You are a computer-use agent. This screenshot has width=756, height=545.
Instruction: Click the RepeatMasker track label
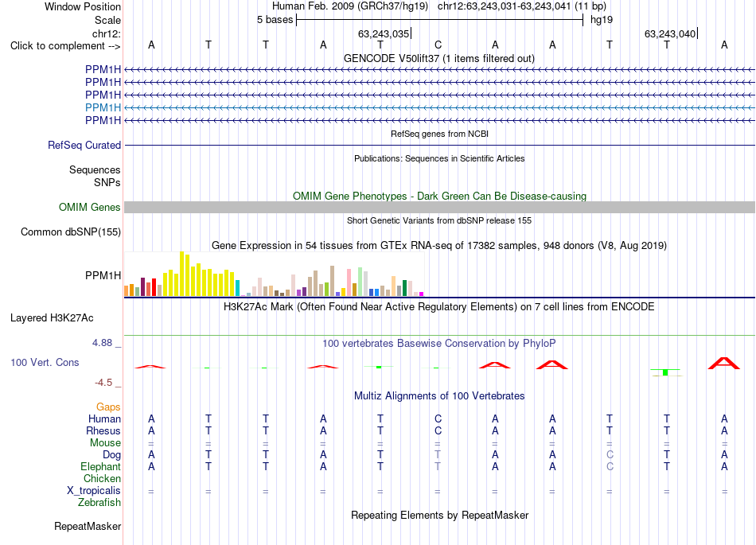click(x=88, y=526)
